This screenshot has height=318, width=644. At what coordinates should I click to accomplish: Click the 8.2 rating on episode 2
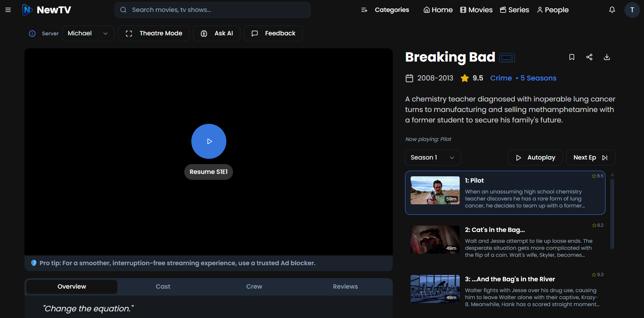pos(598,225)
